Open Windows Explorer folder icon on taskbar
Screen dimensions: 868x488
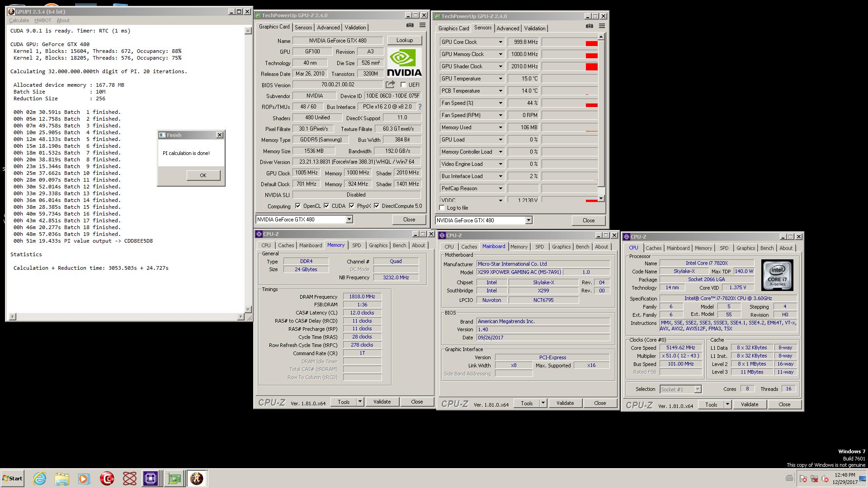click(62, 479)
